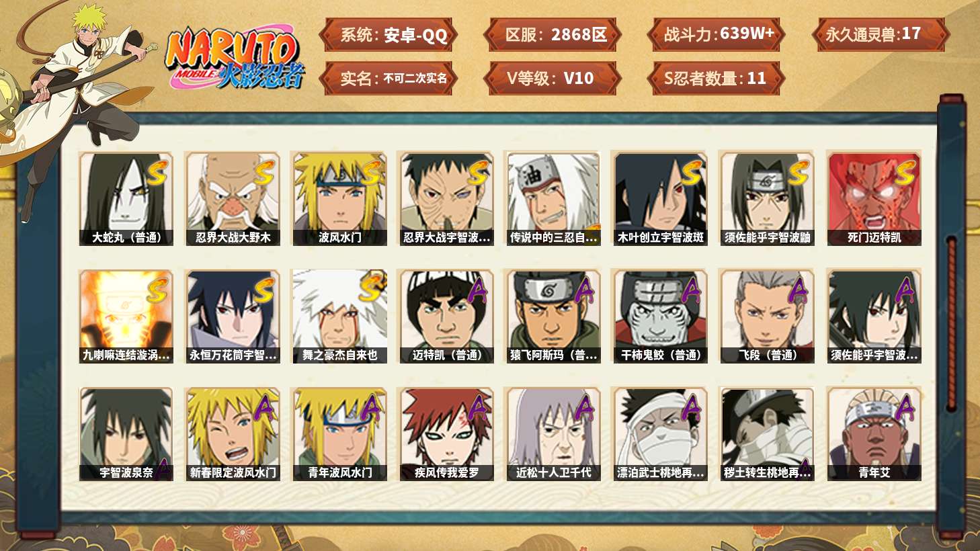
Task: Click the Naruto Mobile 火影忍者 logo
Action: 234,58
